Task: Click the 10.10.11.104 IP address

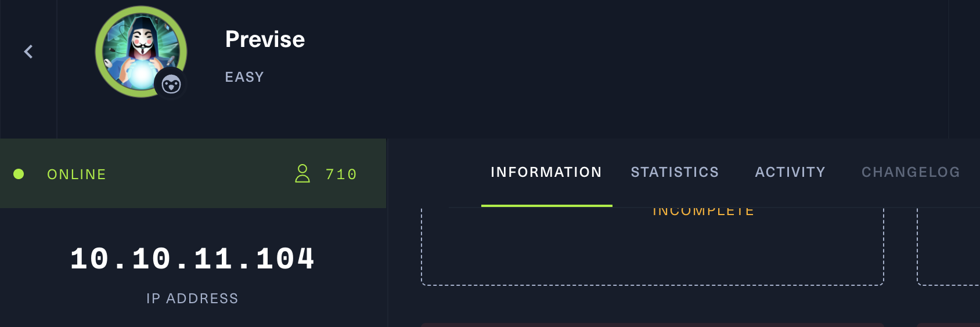Action: [x=192, y=259]
